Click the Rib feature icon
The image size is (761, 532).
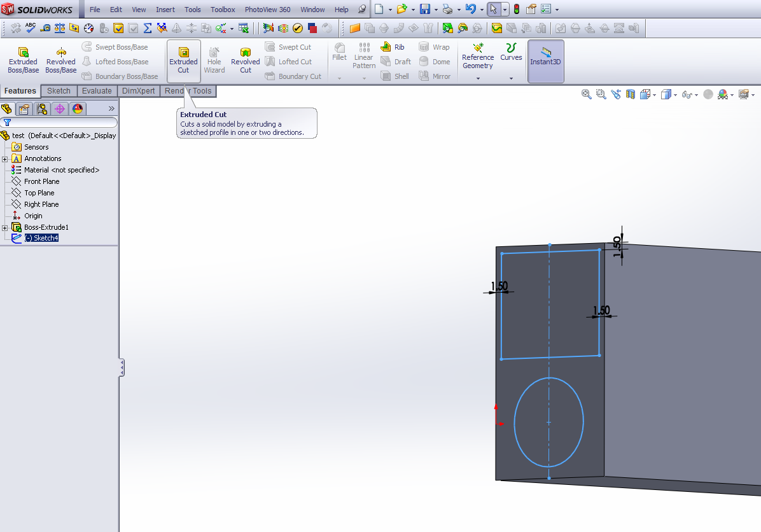click(386, 47)
